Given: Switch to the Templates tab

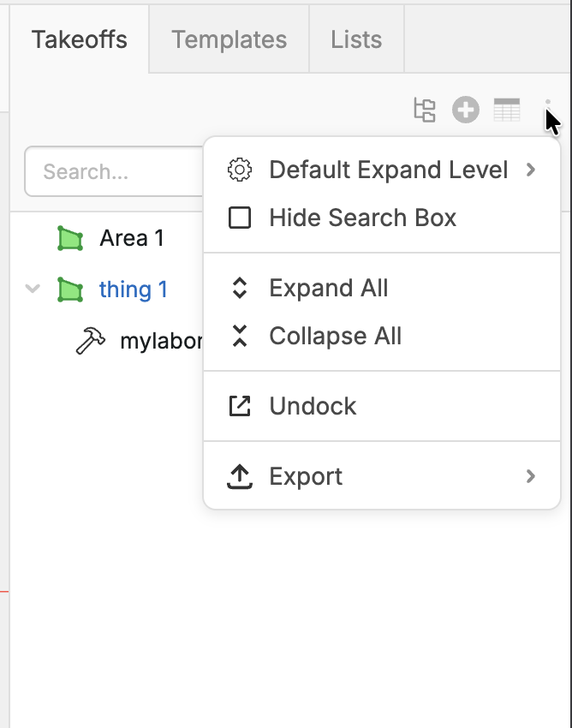Looking at the screenshot, I should (x=229, y=39).
